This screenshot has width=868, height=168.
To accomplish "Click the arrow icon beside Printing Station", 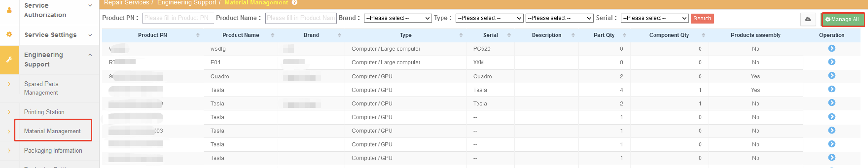I will [9, 112].
